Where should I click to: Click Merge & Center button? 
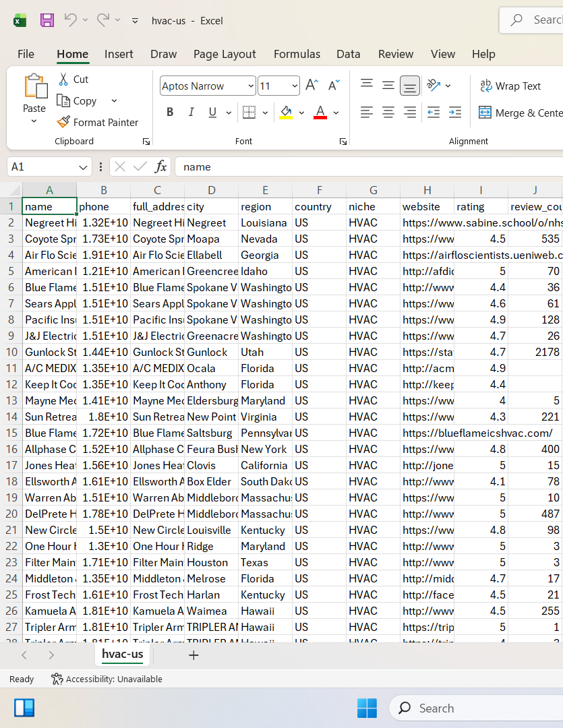click(x=521, y=113)
